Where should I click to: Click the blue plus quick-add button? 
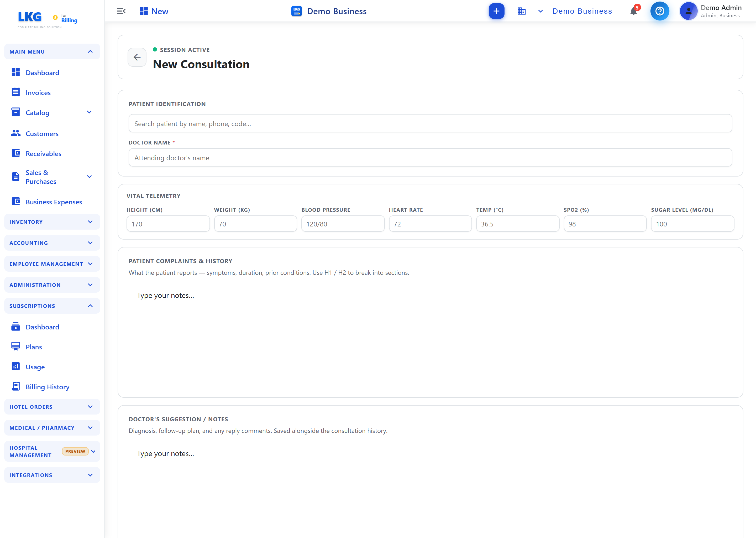pyautogui.click(x=496, y=11)
